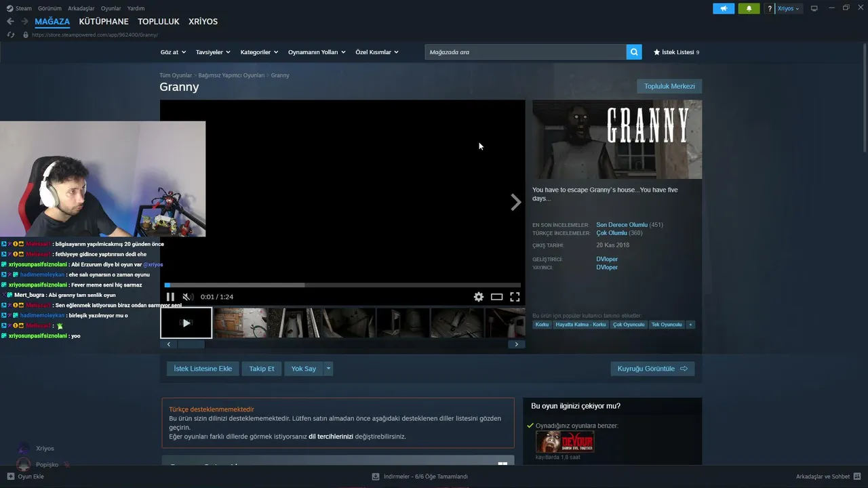Open the dil tercihlerinizi link
The image size is (868, 488).
pyautogui.click(x=331, y=436)
